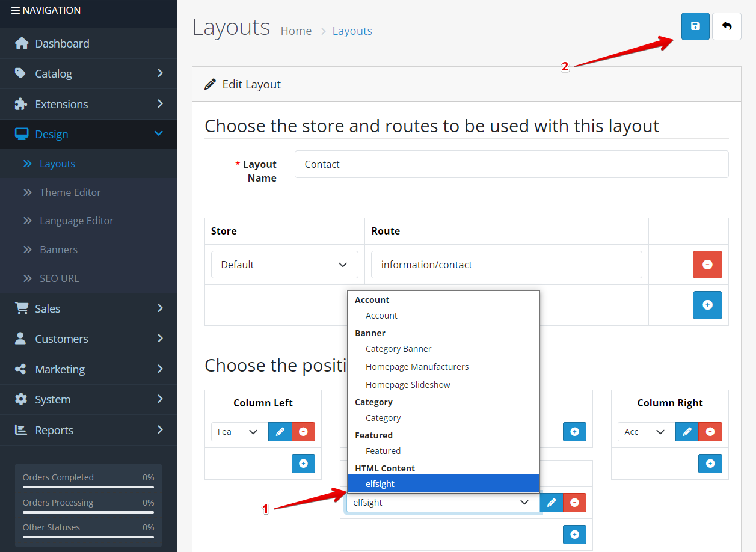Expand the Sales menu
This screenshot has width=756, height=552.
(88, 308)
